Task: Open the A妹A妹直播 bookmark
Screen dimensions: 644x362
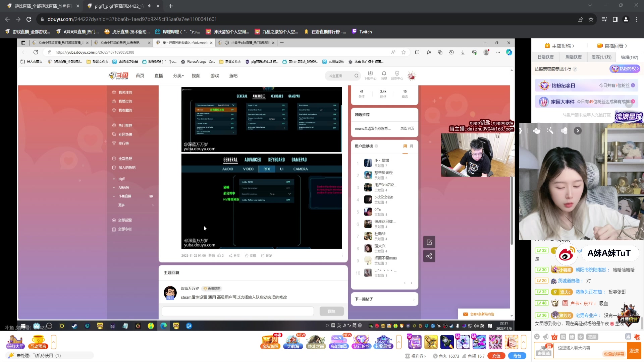Action: tap(77, 32)
